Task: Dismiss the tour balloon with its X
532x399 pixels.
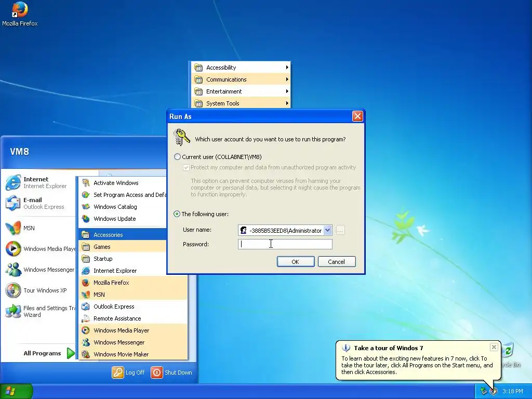Action: pyautogui.click(x=494, y=347)
